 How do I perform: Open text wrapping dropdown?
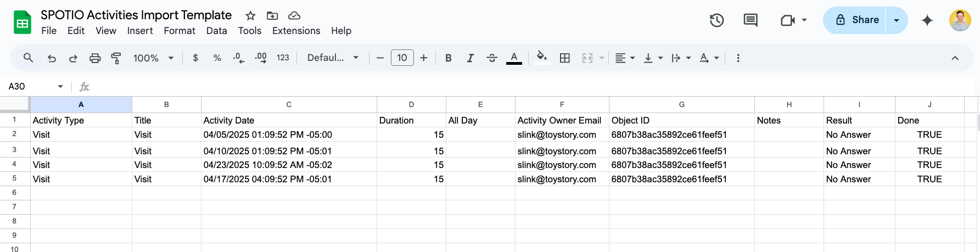(x=681, y=58)
